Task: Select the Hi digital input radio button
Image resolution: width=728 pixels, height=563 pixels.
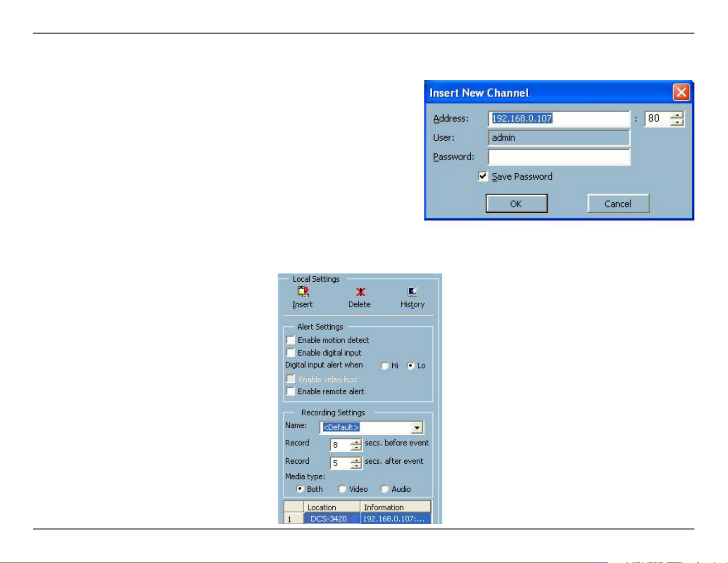Action: pos(385,366)
